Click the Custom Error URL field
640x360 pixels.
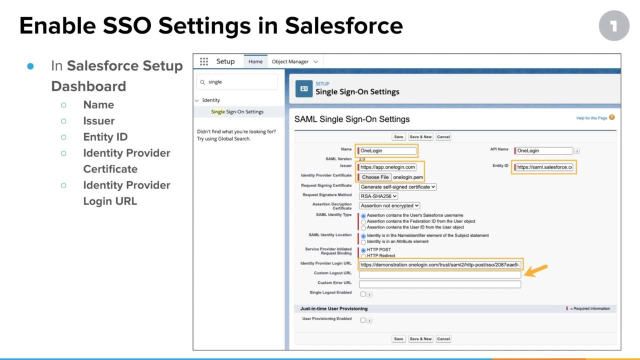pos(440,284)
